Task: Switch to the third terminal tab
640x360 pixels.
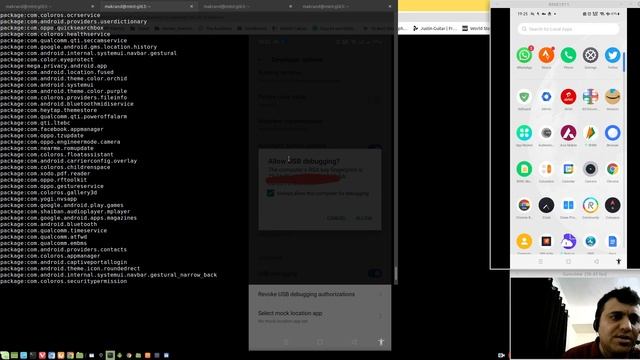Action: 247,6
